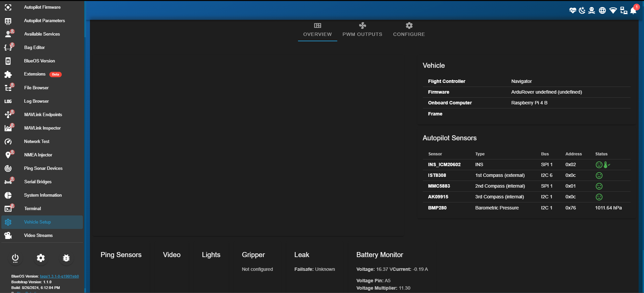Viewport: 644px width, 293px height.
Task: Open the BlueOS version tags/1.3.1-0-g196f1eb0 link
Action: click(59, 276)
